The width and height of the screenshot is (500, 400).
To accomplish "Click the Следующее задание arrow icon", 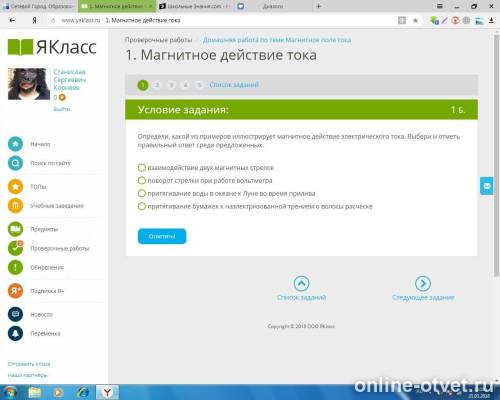I will point(423,284).
